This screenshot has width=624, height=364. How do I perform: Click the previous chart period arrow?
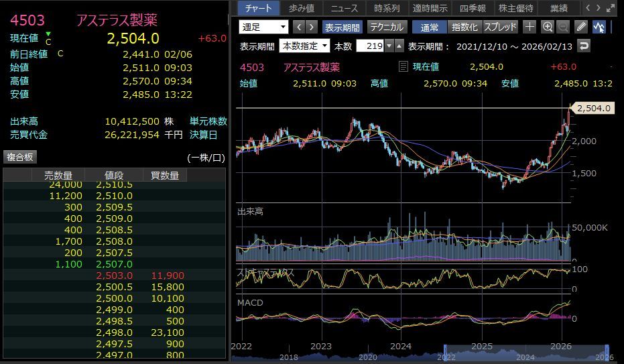tap(299, 27)
